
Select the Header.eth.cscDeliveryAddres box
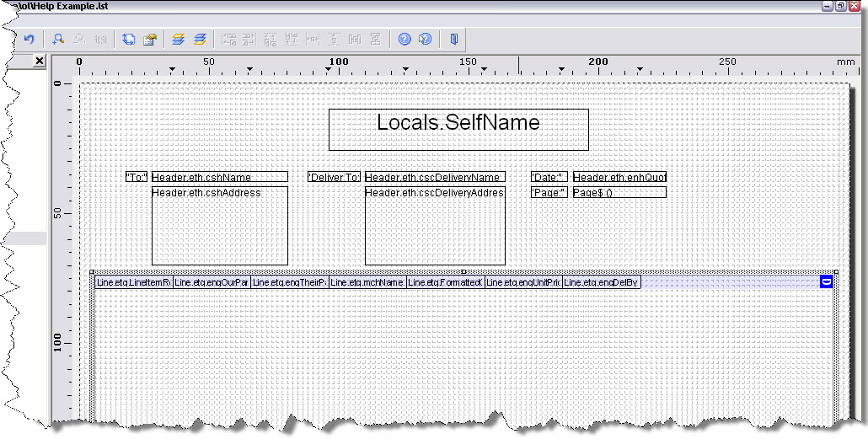tap(435, 226)
